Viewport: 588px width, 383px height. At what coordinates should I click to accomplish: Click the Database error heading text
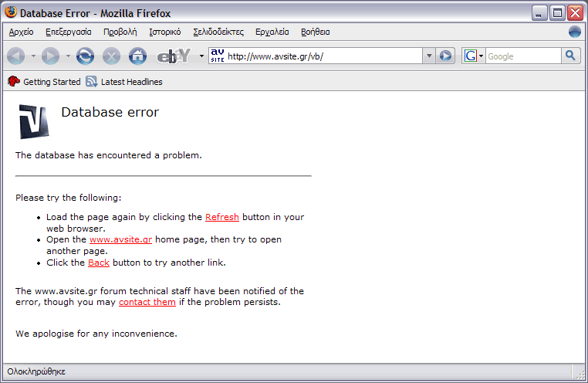pyautogui.click(x=110, y=112)
